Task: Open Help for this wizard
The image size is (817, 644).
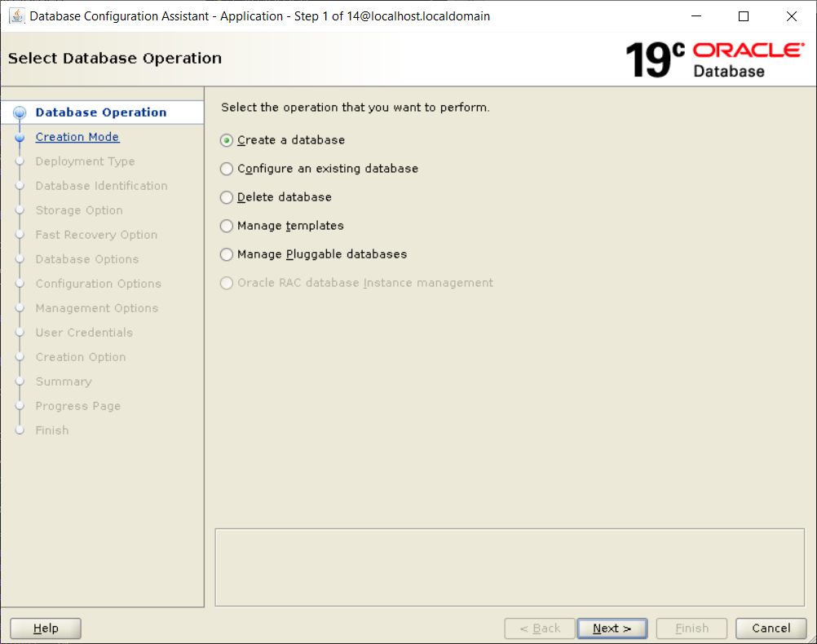Action: 46,628
